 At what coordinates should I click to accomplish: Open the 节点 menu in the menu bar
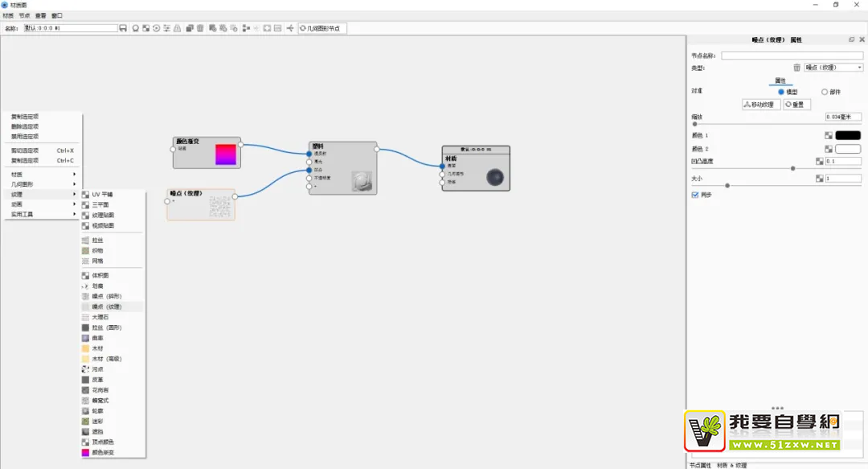24,15
